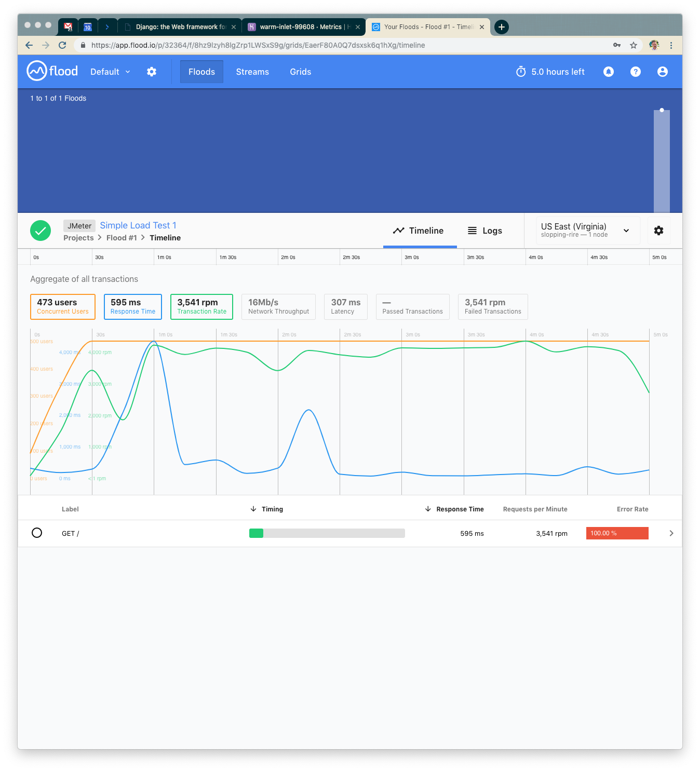Screen dimensions: 700x771
Task: Toggle the Response Time metric card
Action: [133, 306]
